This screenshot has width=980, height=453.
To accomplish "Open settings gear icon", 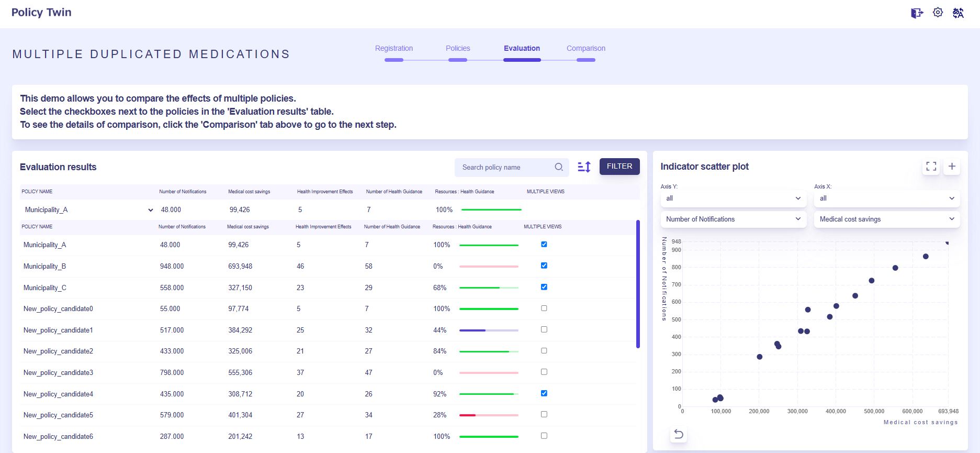I will coord(938,13).
